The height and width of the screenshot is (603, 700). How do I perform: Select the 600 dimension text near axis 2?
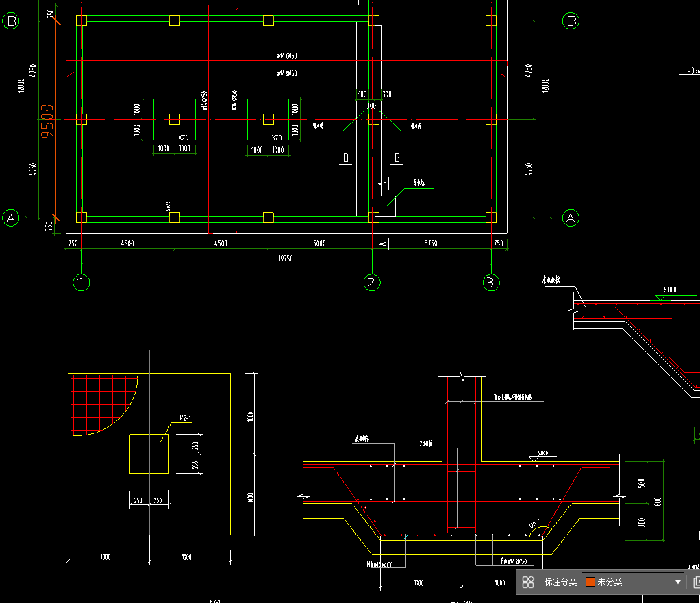click(x=362, y=94)
